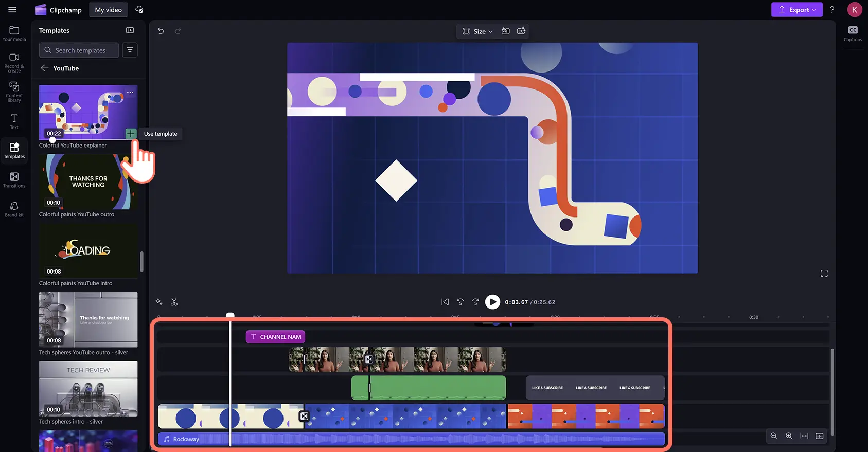
Task: Click the Search templates field
Action: click(x=79, y=50)
